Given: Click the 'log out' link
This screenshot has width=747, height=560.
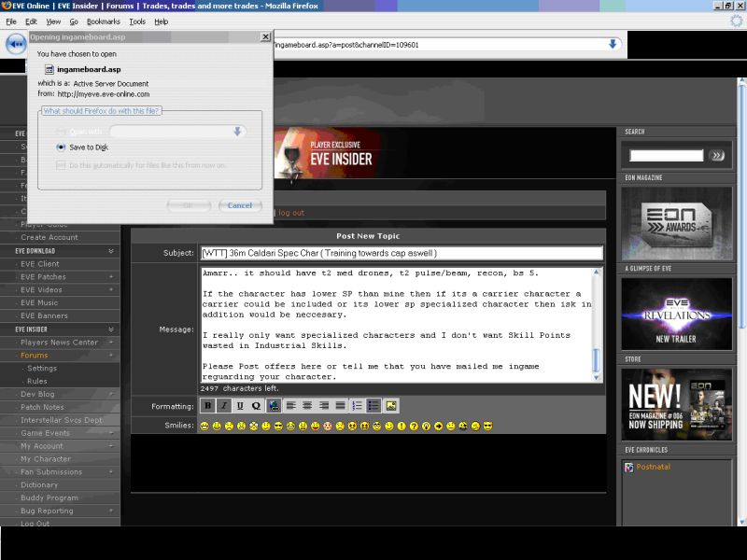Looking at the screenshot, I should tap(291, 213).
